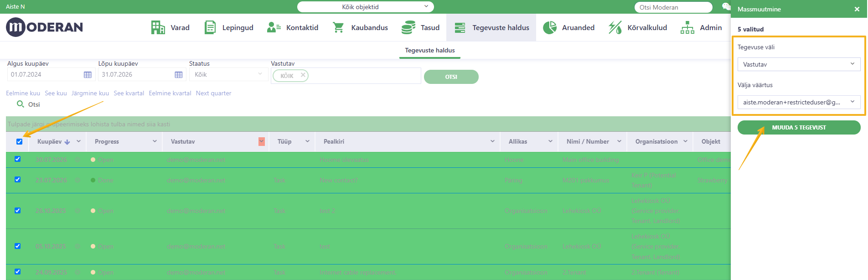
Task: Click the Aiste N user name
Action: (15, 7)
